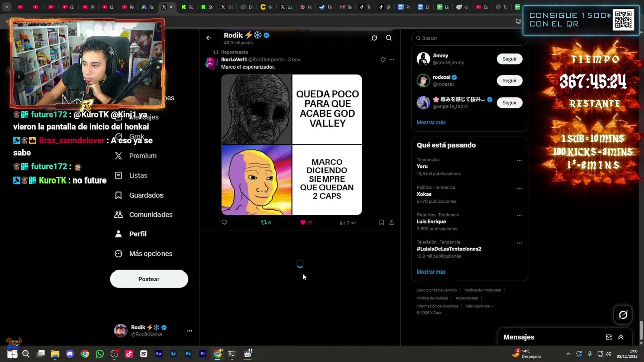Open Grok action on IkerLoVe11's post
This screenshot has height=362, width=644.
point(383,59)
